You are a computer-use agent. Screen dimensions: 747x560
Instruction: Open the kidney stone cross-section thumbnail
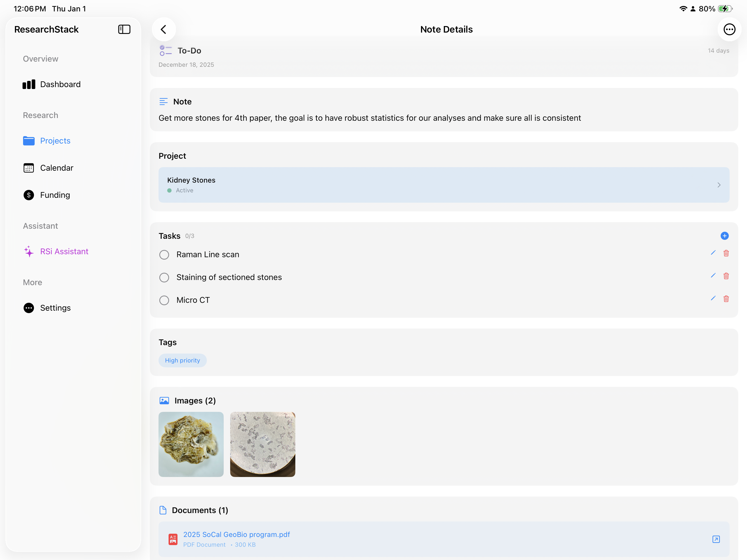click(191, 444)
